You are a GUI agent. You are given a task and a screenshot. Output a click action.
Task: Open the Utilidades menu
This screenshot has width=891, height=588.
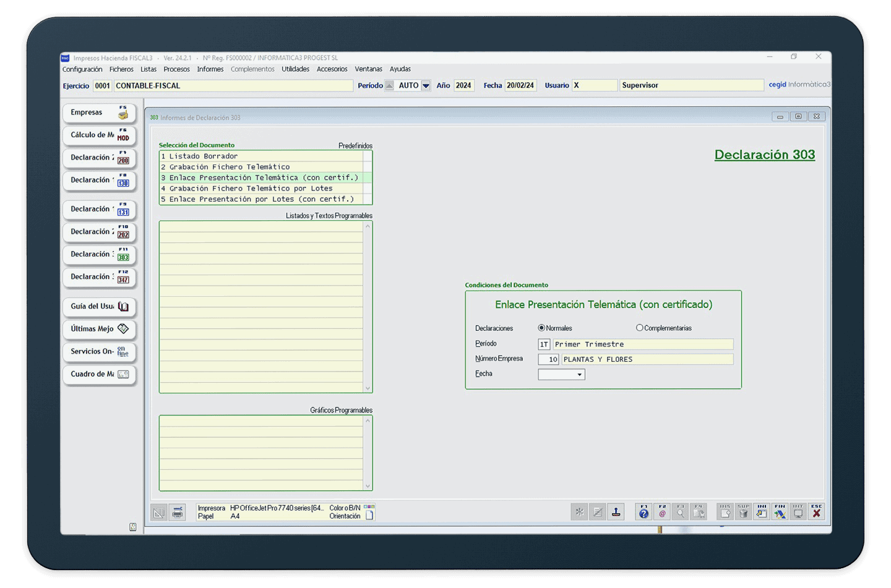click(x=295, y=69)
